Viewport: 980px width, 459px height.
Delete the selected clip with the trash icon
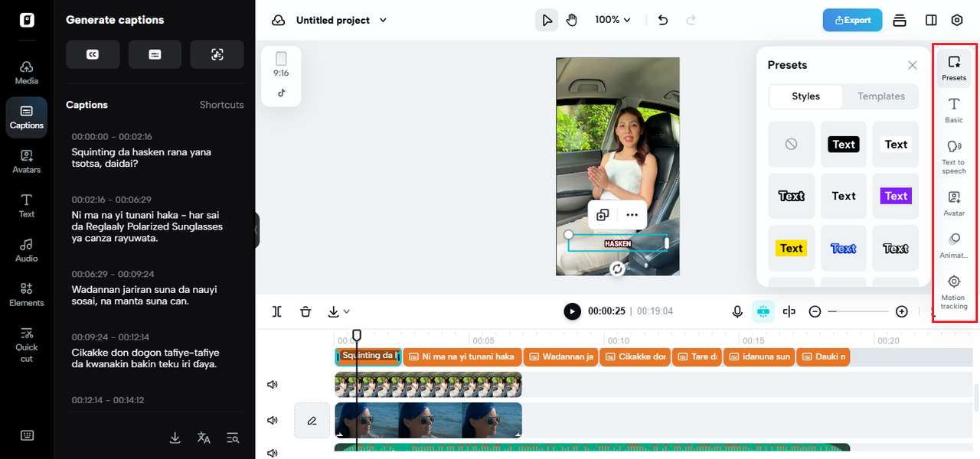(305, 311)
